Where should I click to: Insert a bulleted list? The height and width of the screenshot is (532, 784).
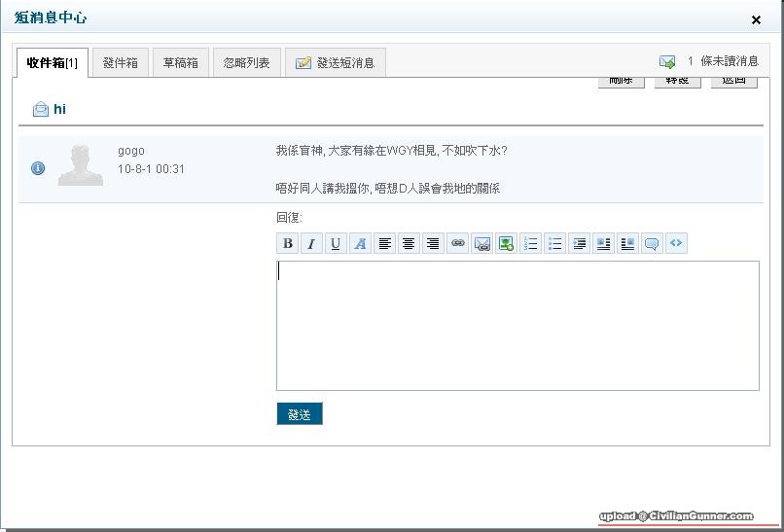pyautogui.click(x=554, y=243)
